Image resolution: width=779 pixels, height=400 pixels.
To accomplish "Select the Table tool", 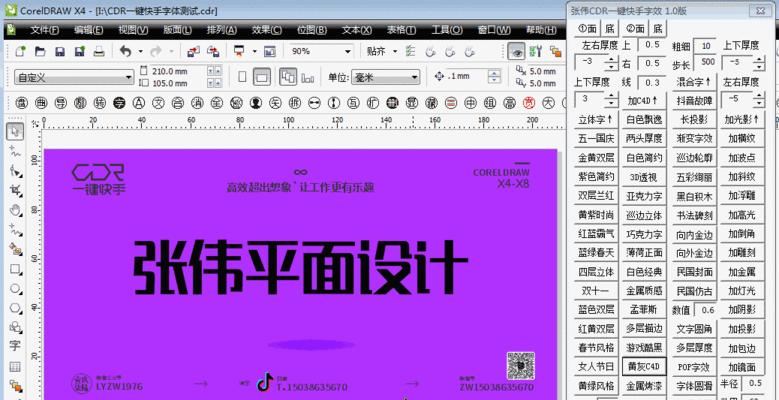I will 15,366.
